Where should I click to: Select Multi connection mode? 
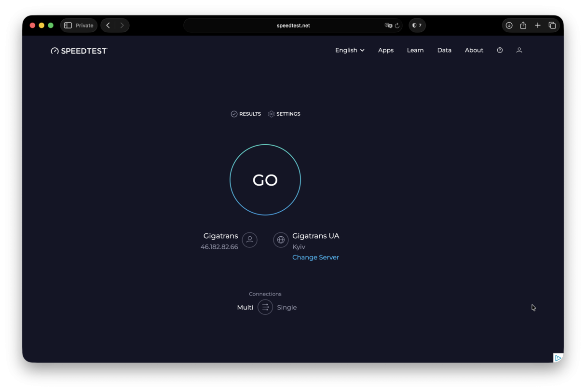pyautogui.click(x=245, y=307)
